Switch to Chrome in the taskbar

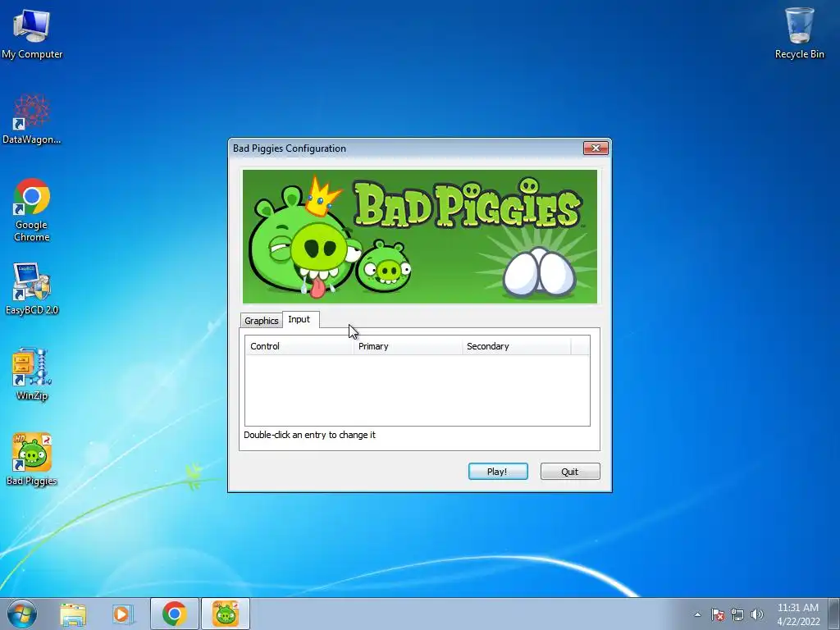tap(174, 614)
